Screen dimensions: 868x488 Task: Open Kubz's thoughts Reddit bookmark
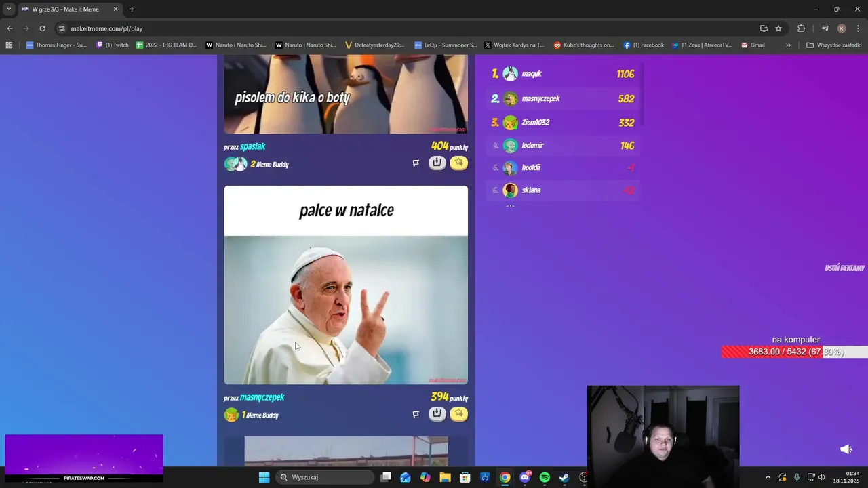[x=584, y=45]
